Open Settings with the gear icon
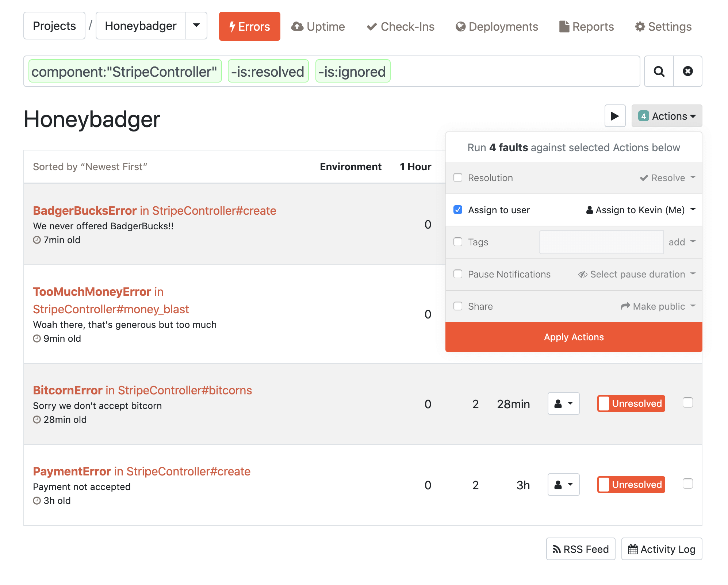This screenshot has height=585, width=728. tap(663, 27)
